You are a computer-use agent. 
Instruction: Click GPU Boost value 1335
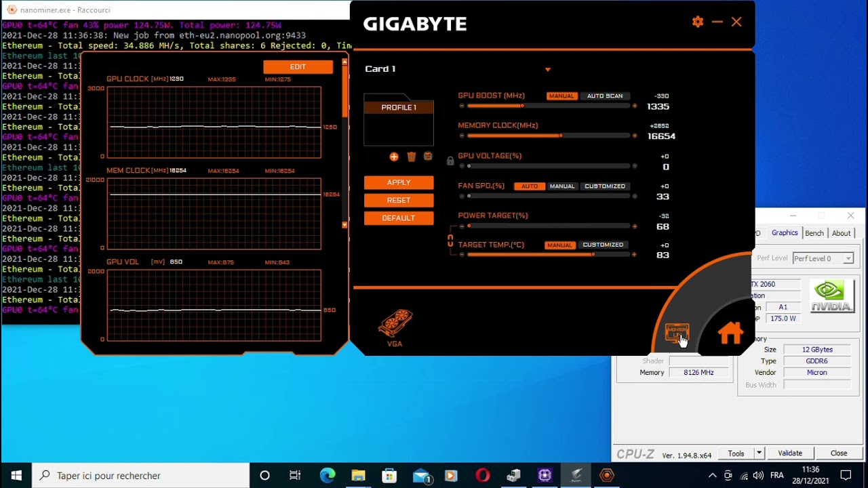[x=658, y=106]
